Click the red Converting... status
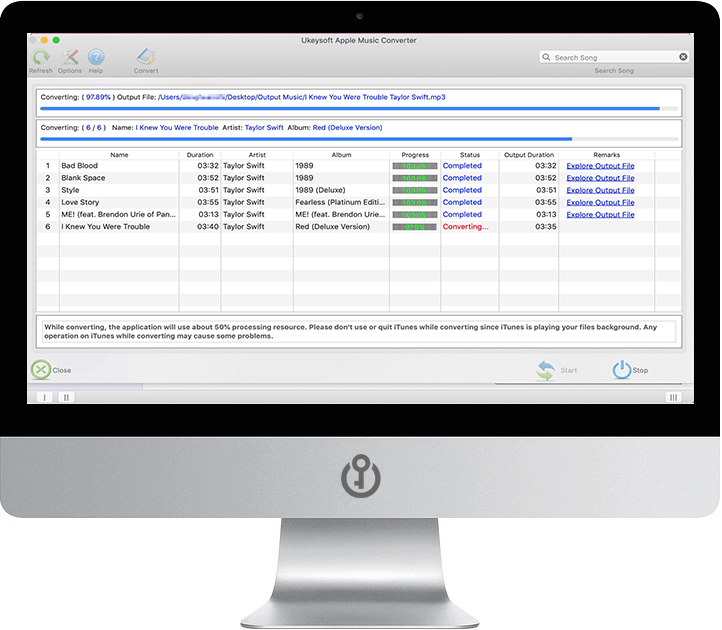 coord(466,227)
